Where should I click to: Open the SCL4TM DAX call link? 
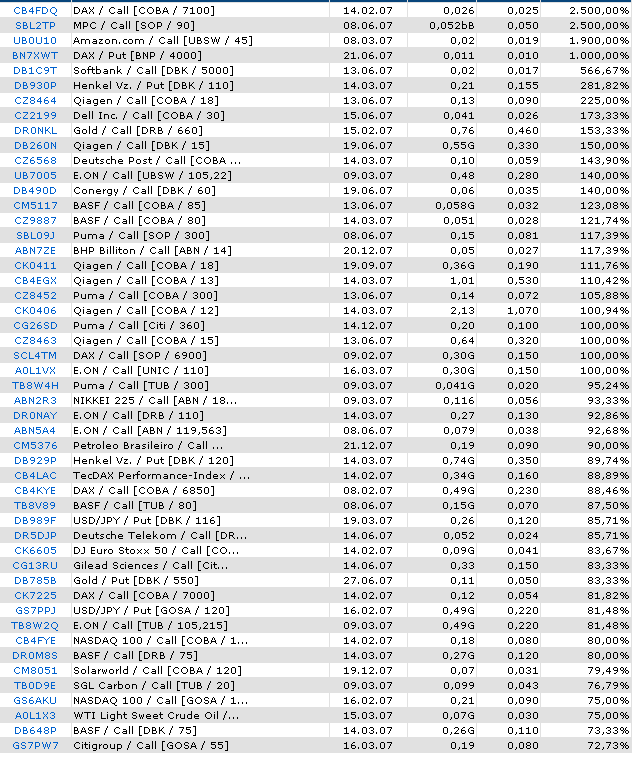tap(35, 355)
